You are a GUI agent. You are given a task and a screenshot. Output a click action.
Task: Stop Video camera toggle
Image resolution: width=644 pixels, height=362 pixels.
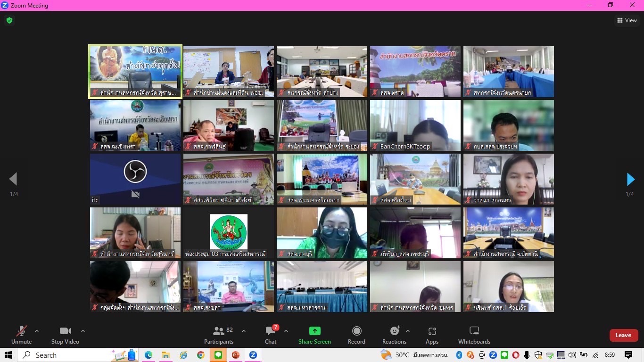[65, 331]
